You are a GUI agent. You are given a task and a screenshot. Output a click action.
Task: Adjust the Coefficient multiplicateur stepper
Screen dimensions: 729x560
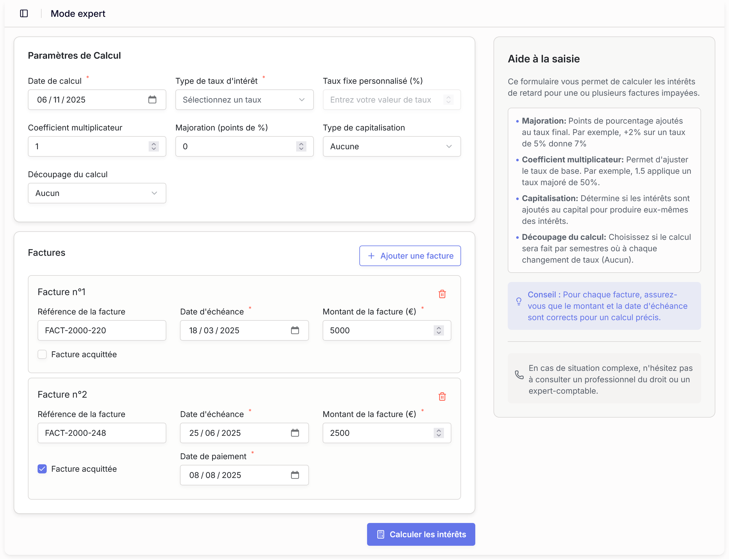[x=153, y=146]
